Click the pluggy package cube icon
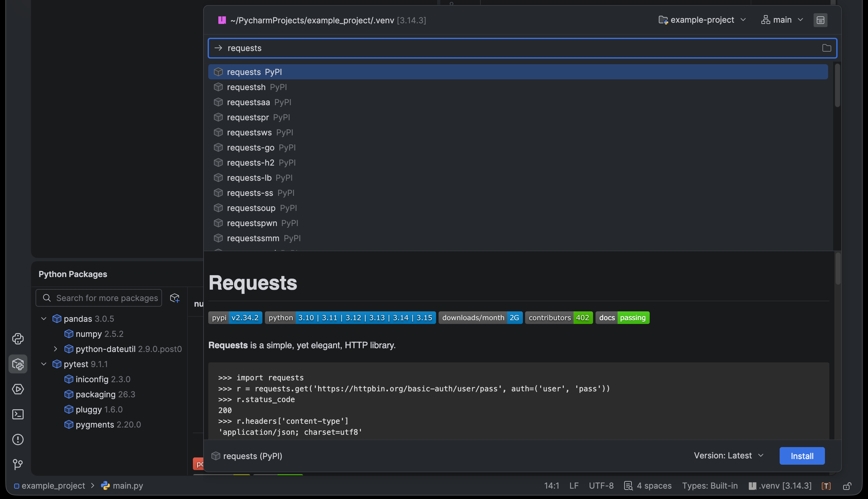The image size is (868, 499). click(x=69, y=409)
